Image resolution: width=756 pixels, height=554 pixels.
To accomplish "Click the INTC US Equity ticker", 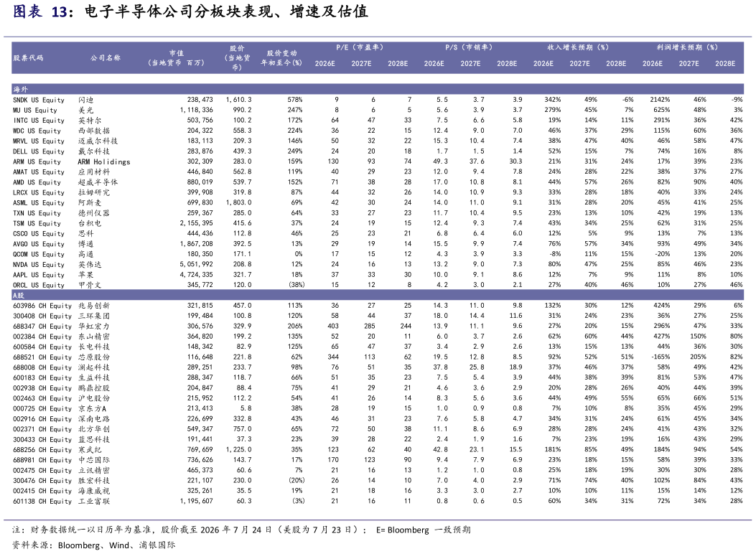I will (x=39, y=121).
